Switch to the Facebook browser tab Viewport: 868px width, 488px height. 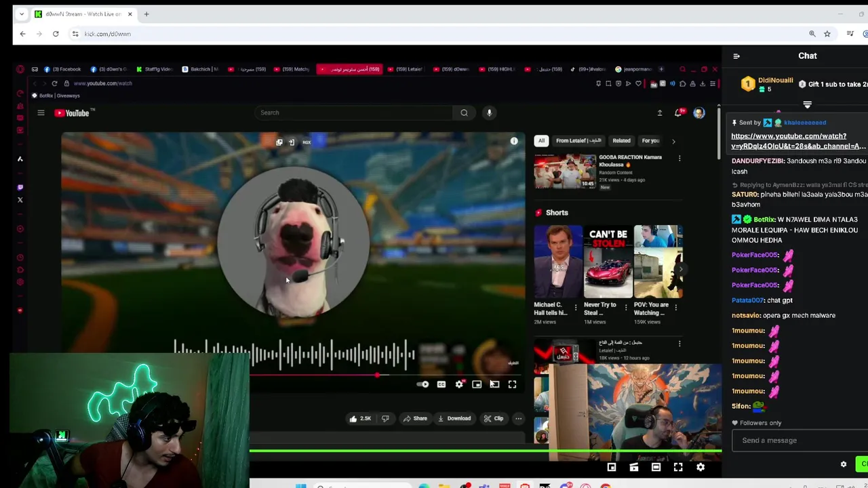(x=62, y=69)
